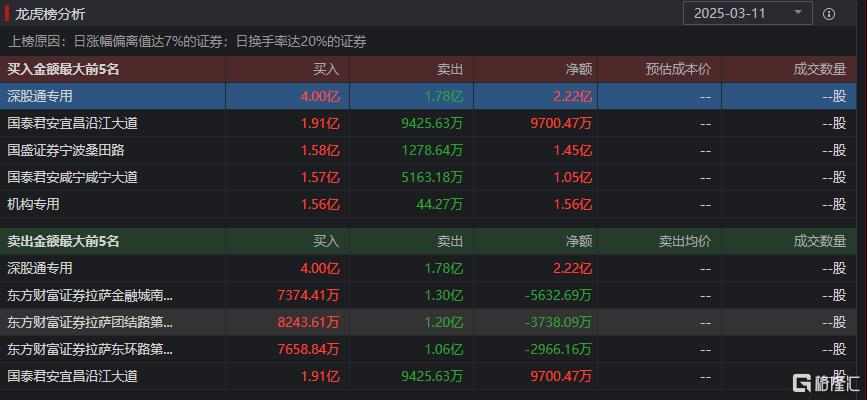Click the 1.57亿 buy amount cell
The width and height of the screenshot is (867, 400).
click(x=320, y=177)
